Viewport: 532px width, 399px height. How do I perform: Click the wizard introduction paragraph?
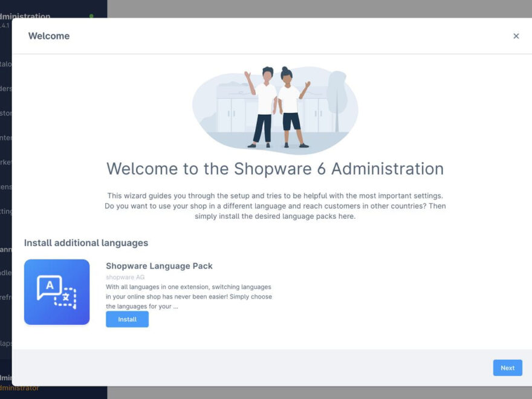(x=275, y=206)
